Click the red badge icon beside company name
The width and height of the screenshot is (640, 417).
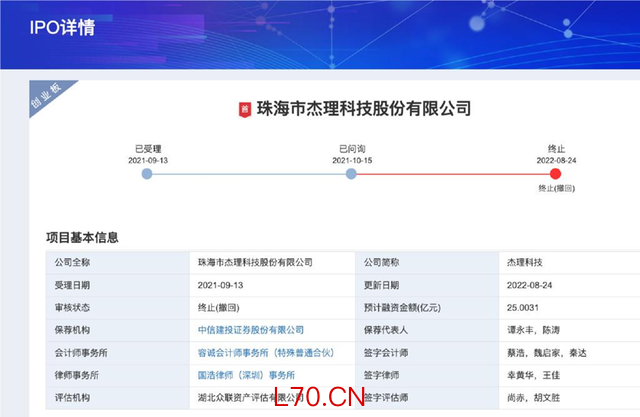point(245,109)
